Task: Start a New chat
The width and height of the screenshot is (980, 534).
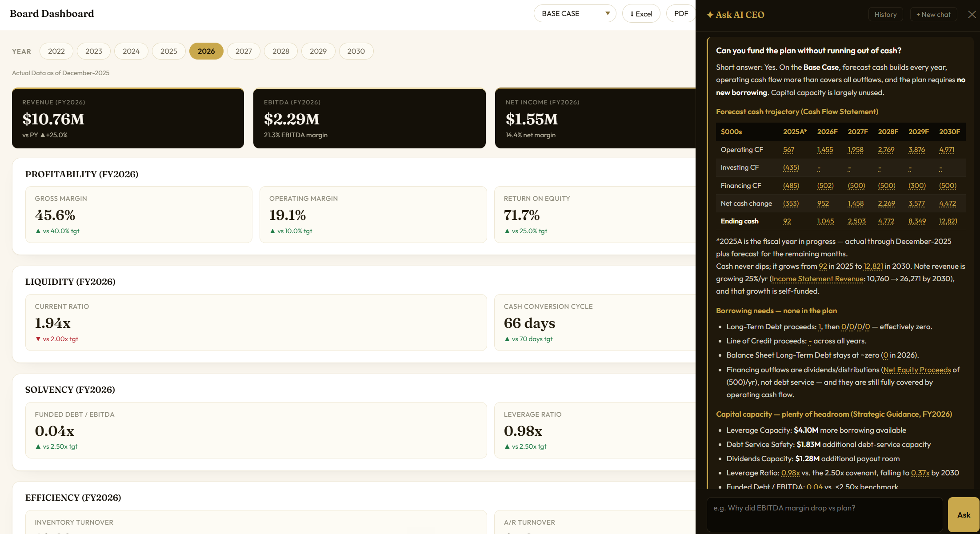Action: click(933, 15)
